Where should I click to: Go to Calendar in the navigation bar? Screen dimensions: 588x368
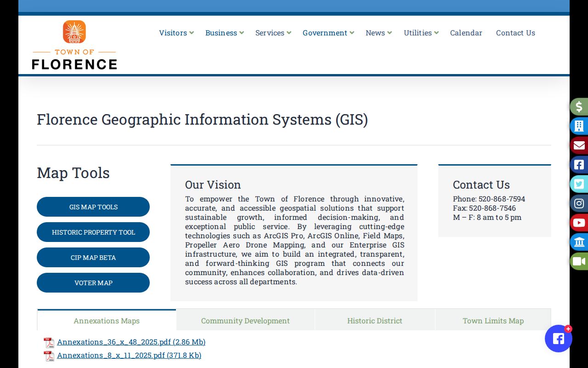466,33
